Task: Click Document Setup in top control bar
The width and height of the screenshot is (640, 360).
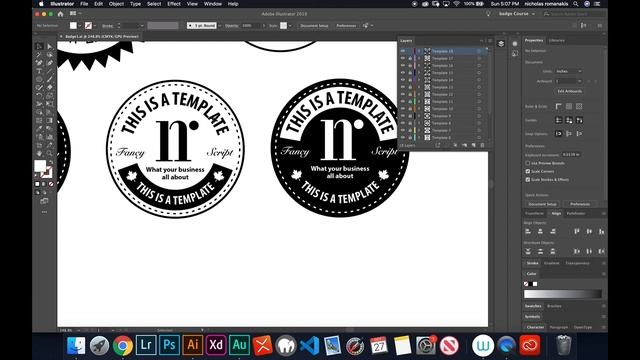Action: (x=314, y=25)
